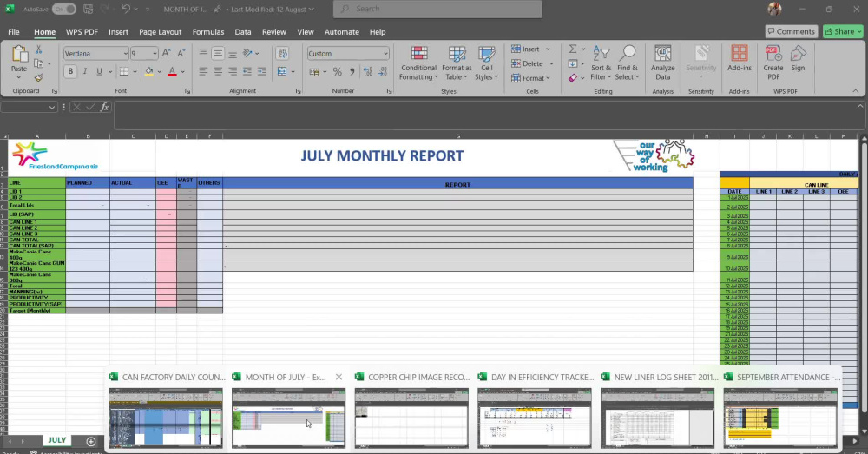The height and width of the screenshot is (454, 868).
Task: Open Analyze Data
Action: pyautogui.click(x=662, y=63)
